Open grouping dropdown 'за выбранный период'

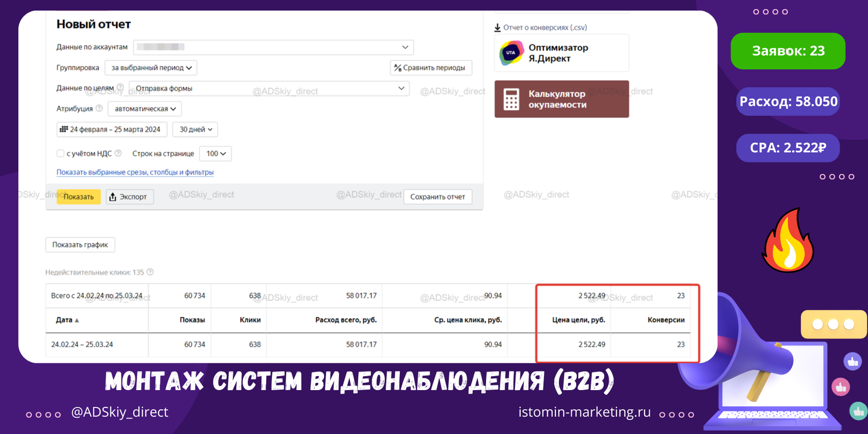point(151,68)
